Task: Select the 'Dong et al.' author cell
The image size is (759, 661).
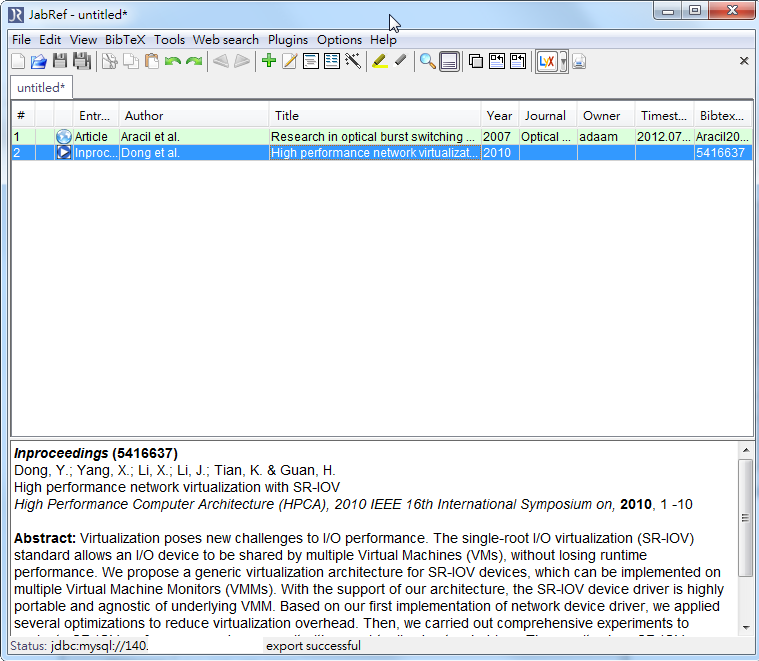Action: coord(194,153)
